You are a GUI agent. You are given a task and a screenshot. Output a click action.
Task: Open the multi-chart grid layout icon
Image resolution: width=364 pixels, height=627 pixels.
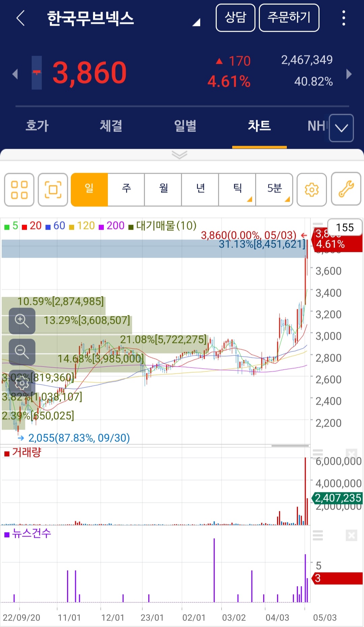pyautogui.click(x=19, y=190)
